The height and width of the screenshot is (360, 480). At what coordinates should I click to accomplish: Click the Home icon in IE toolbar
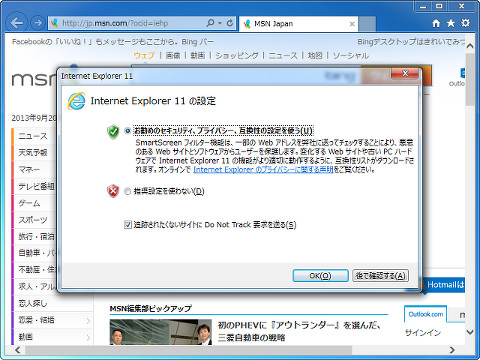[436, 23]
